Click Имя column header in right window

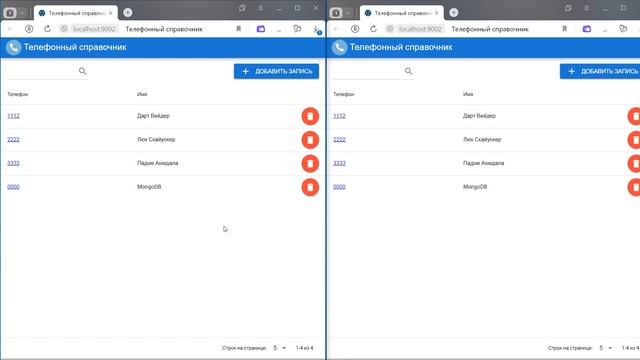coord(468,94)
